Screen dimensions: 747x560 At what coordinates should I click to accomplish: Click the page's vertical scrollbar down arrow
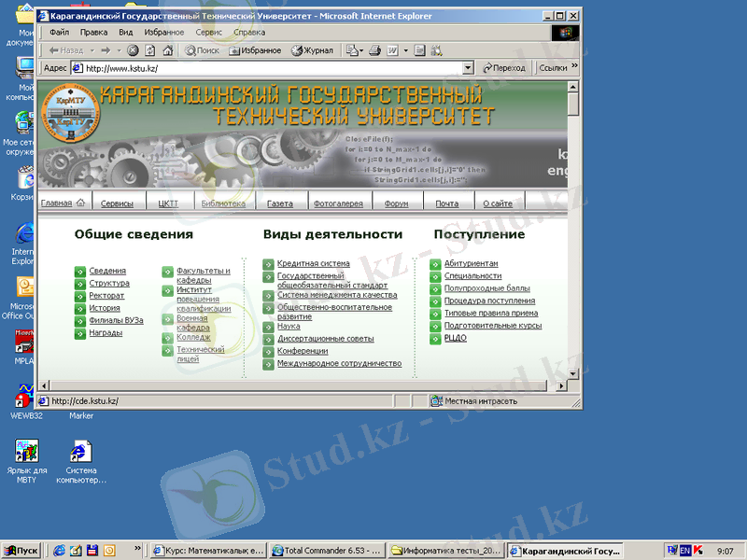click(573, 373)
